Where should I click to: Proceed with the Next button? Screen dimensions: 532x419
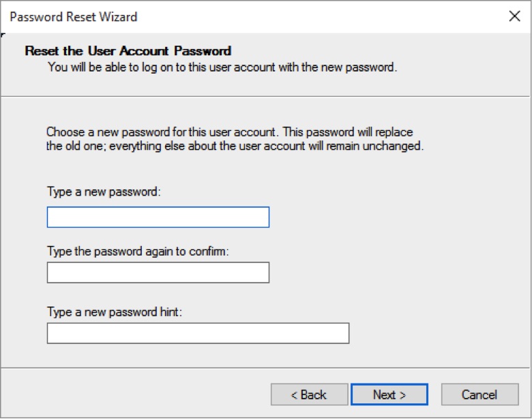[x=389, y=394]
